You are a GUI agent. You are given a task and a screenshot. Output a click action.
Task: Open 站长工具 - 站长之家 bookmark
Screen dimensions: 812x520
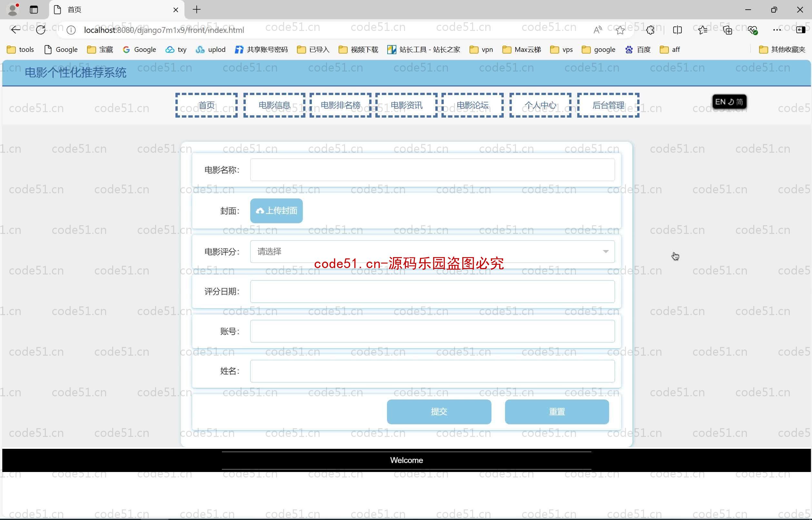424,50
